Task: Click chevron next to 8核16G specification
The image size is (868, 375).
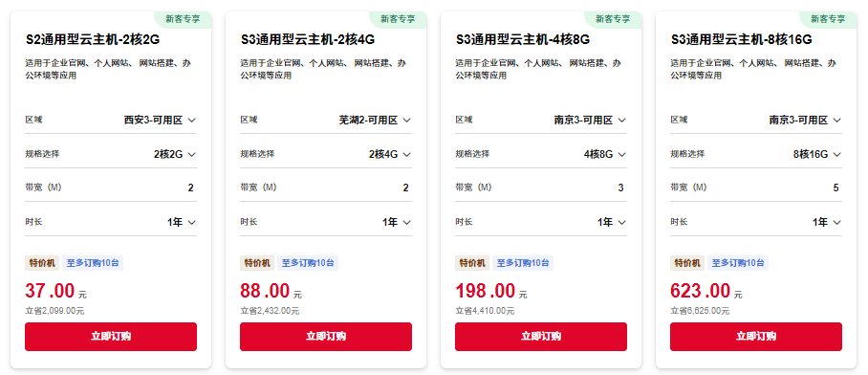Action: coord(837,155)
